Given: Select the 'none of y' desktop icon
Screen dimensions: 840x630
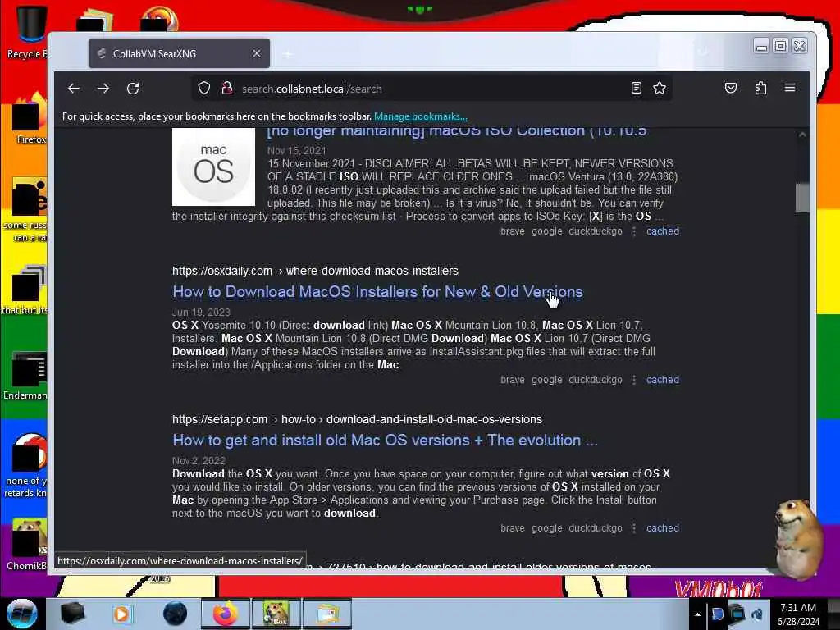Looking at the screenshot, I should pyautogui.click(x=27, y=465).
